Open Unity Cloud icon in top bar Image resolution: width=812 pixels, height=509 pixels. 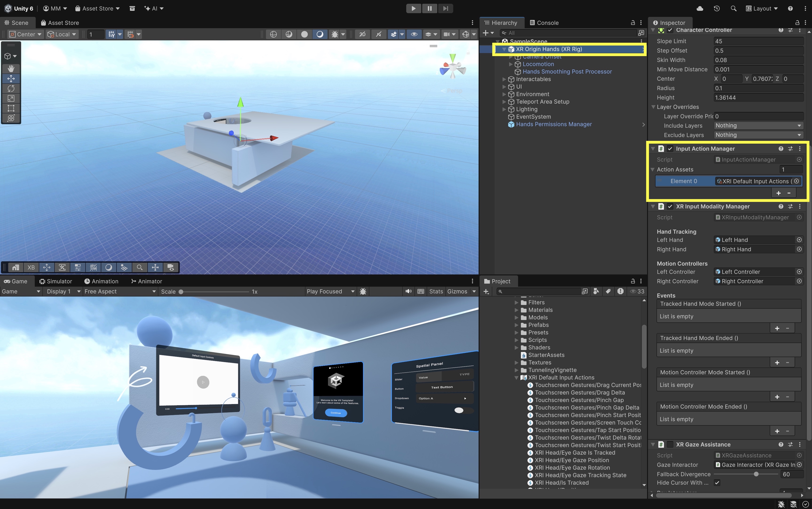click(x=700, y=8)
